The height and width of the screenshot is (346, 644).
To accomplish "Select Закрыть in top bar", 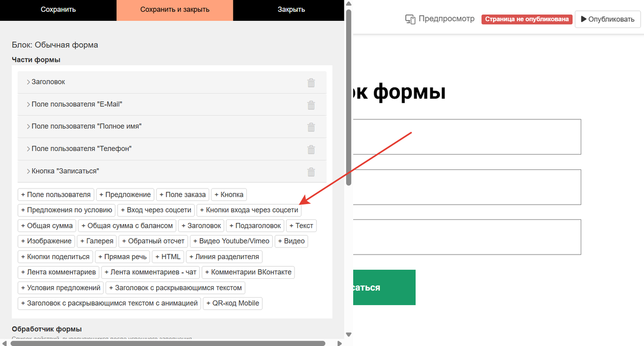I will (x=291, y=10).
